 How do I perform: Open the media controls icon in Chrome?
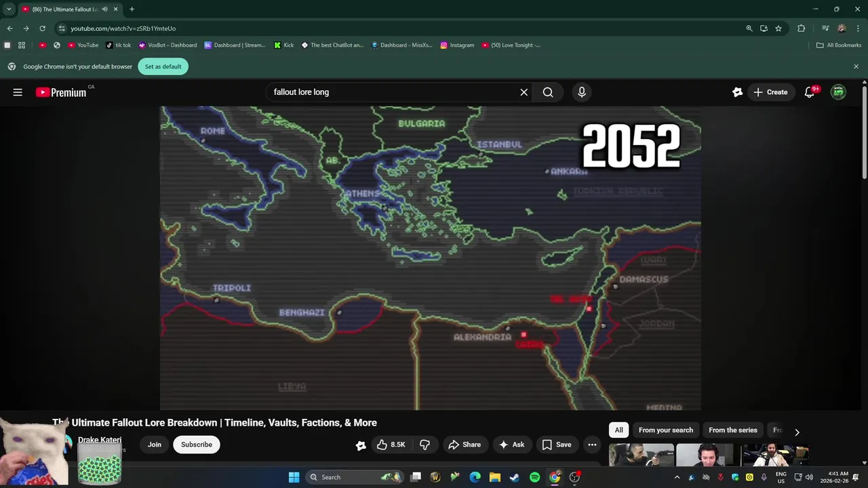click(x=825, y=28)
